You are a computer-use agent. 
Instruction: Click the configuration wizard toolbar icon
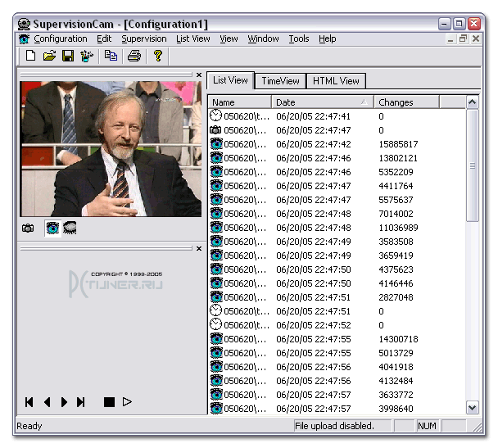point(86,56)
